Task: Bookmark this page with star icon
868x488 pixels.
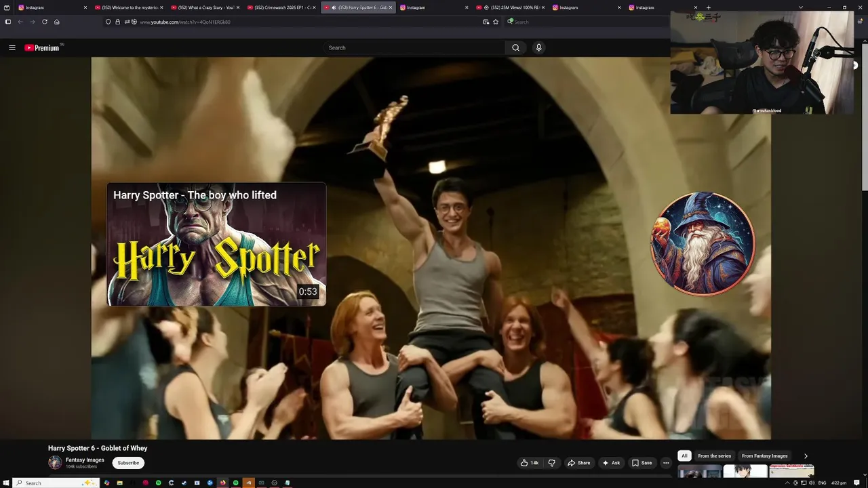Action: pos(496,22)
